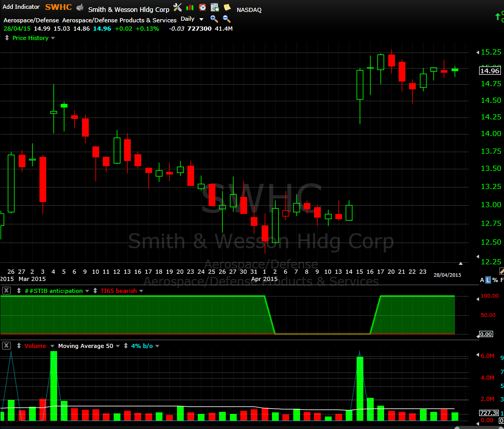Image resolution: width=504 pixels, height=429 pixels.
Task: Click the 41.4M value in header
Action: pos(224,29)
